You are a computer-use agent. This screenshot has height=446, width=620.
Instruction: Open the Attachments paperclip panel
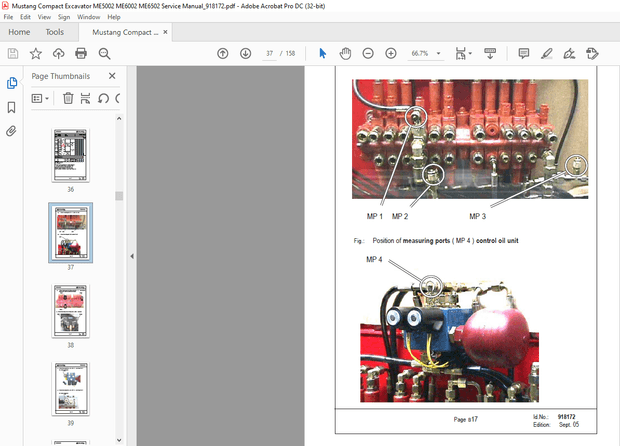click(11, 131)
